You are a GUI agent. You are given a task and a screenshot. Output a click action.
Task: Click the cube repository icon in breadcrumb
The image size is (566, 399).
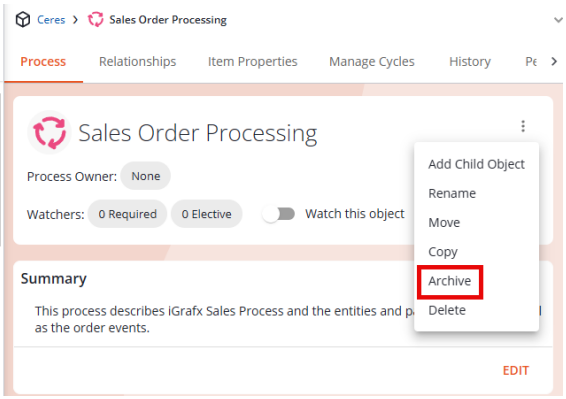click(23, 19)
